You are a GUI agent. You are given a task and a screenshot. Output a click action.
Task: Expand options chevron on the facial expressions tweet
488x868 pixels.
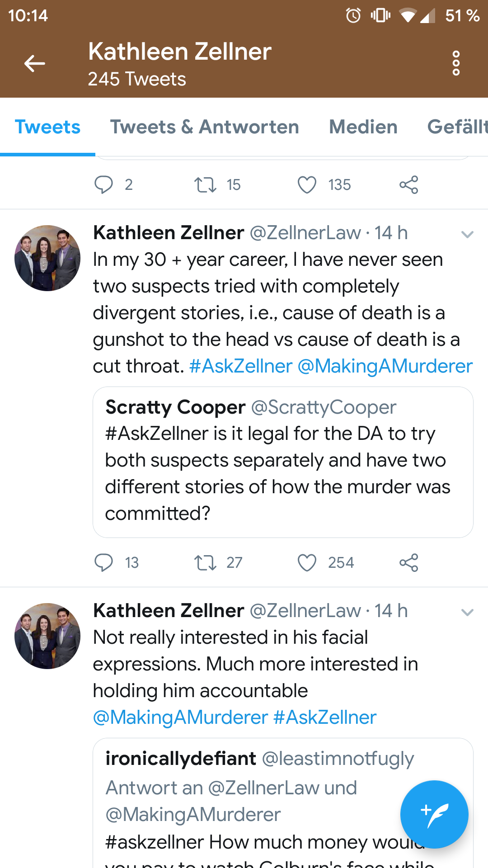point(467,612)
